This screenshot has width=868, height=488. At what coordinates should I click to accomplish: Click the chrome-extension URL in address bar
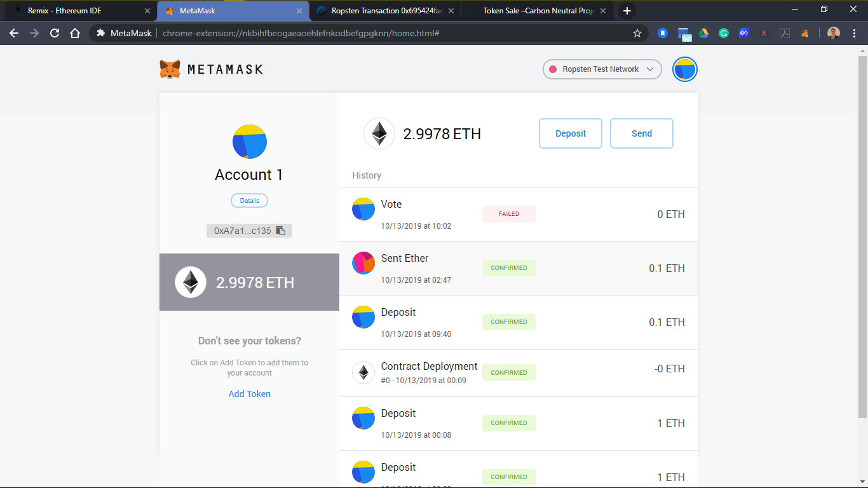click(301, 33)
